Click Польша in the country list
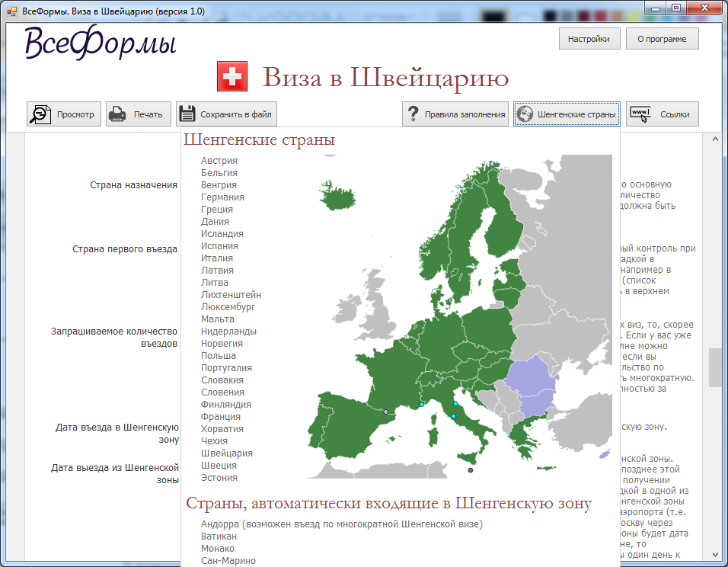The width and height of the screenshot is (728, 567). [x=219, y=356]
